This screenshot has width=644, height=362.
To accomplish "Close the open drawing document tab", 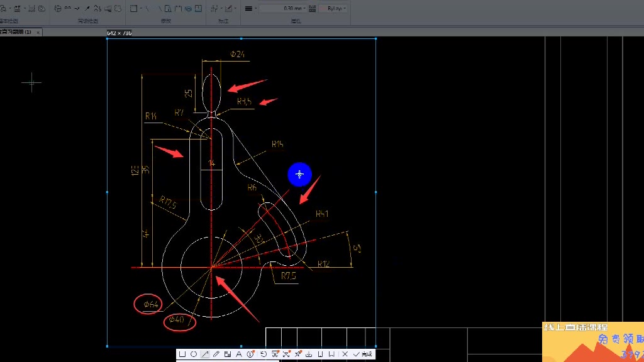I will pyautogui.click(x=38, y=32).
